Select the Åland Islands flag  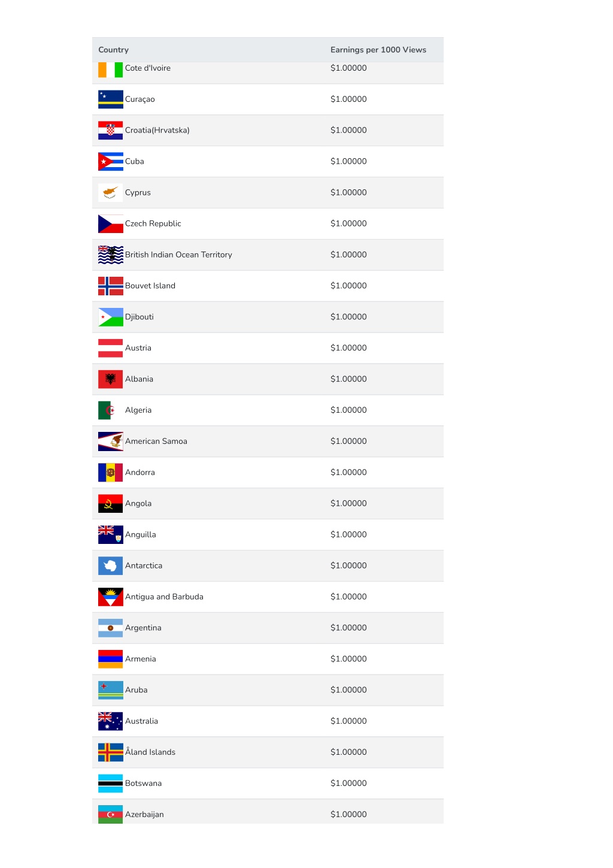(111, 752)
